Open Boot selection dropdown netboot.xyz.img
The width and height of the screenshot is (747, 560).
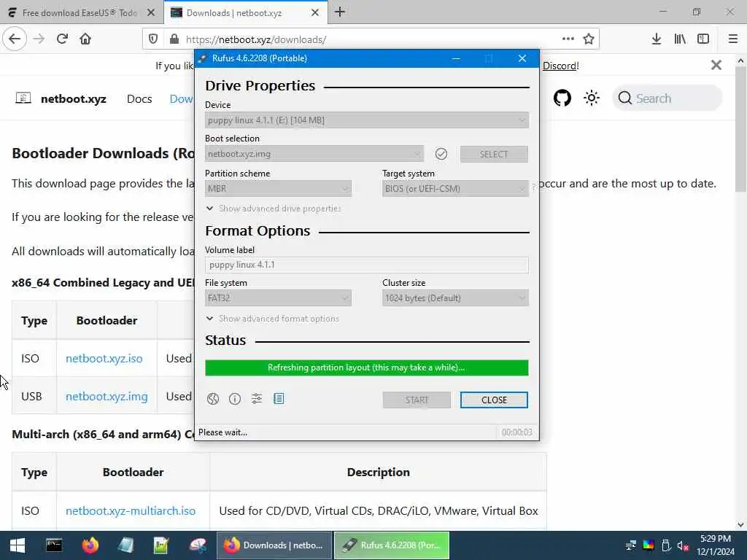(314, 154)
